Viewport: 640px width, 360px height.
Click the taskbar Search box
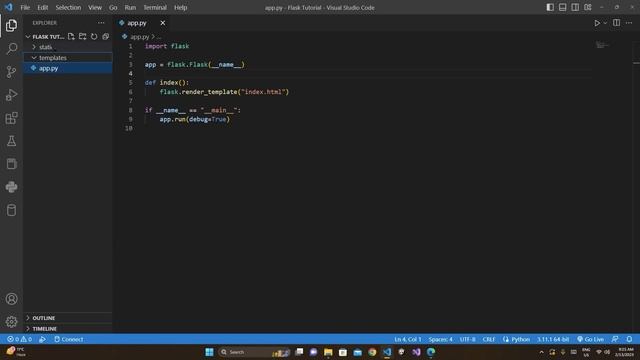point(254,352)
